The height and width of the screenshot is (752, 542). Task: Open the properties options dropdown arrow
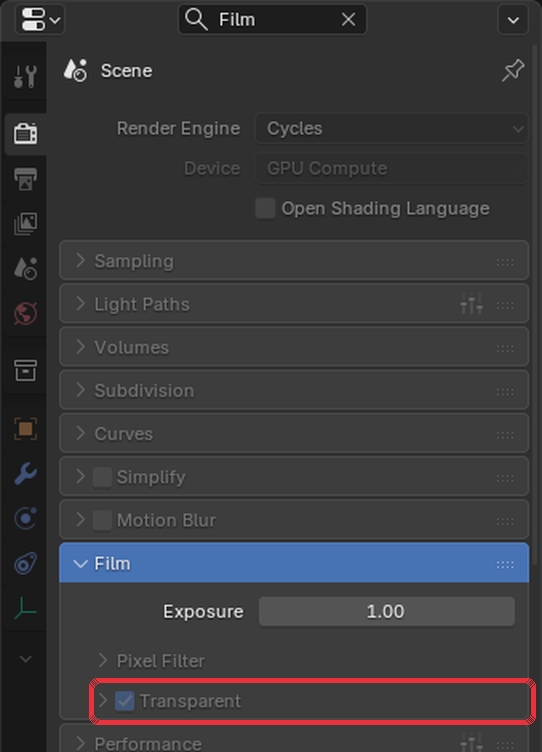click(513, 20)
